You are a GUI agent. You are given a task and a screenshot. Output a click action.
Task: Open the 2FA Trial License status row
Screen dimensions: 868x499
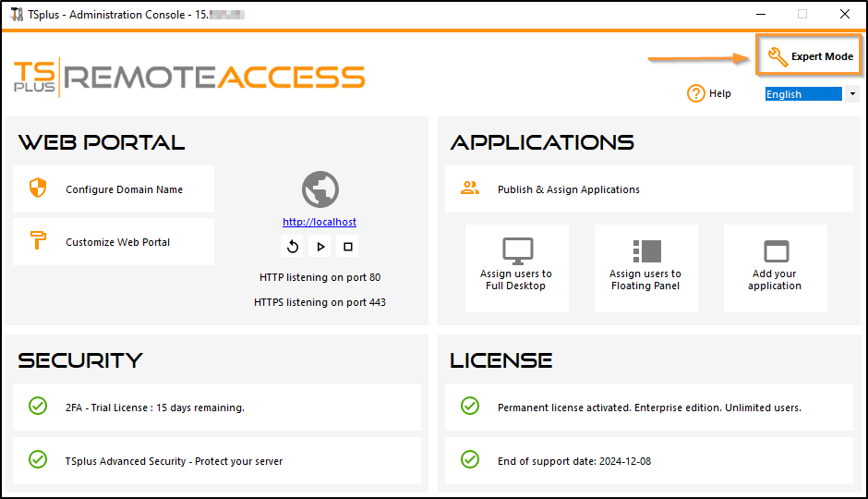click(218, 408)
